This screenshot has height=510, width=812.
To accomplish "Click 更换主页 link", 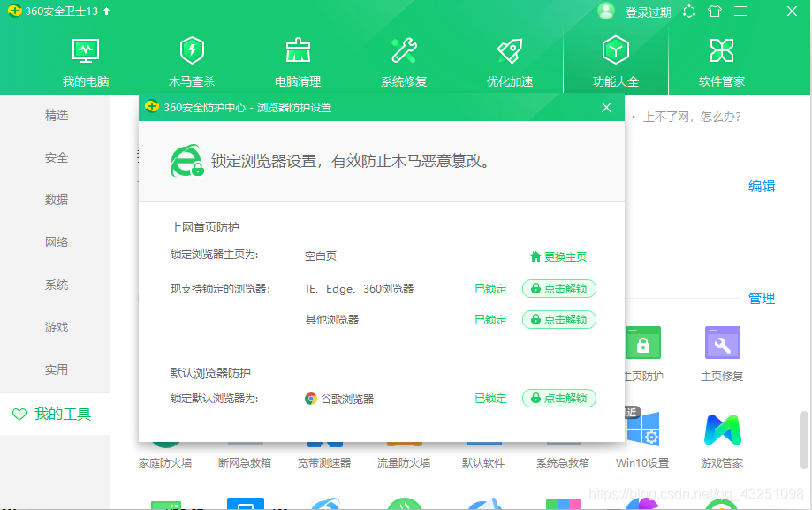I will [558, 256].
